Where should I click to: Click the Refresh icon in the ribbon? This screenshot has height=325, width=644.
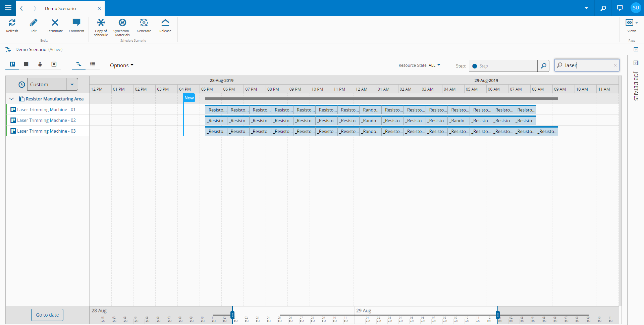pyautogui.click(x=12, y=23)
